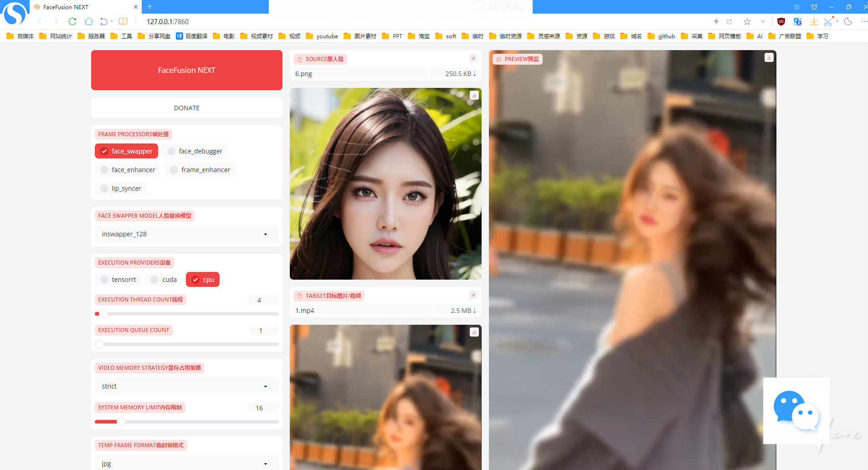This screenshot has width=868, height=470.
Task: Download the target video frame
Action: [x=474, y=332]
